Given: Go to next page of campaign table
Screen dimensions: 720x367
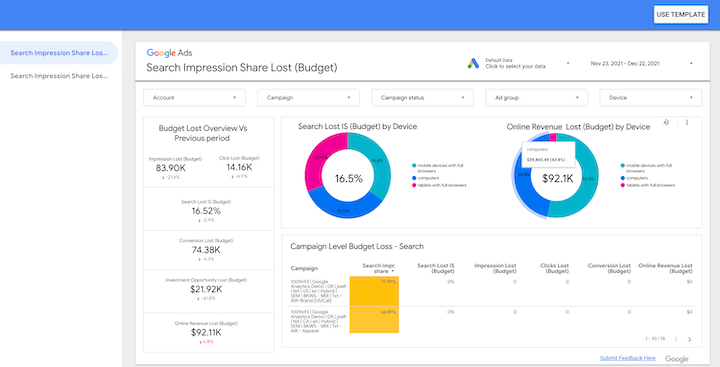Looking at the screenshot, I should tap(689, 339).
